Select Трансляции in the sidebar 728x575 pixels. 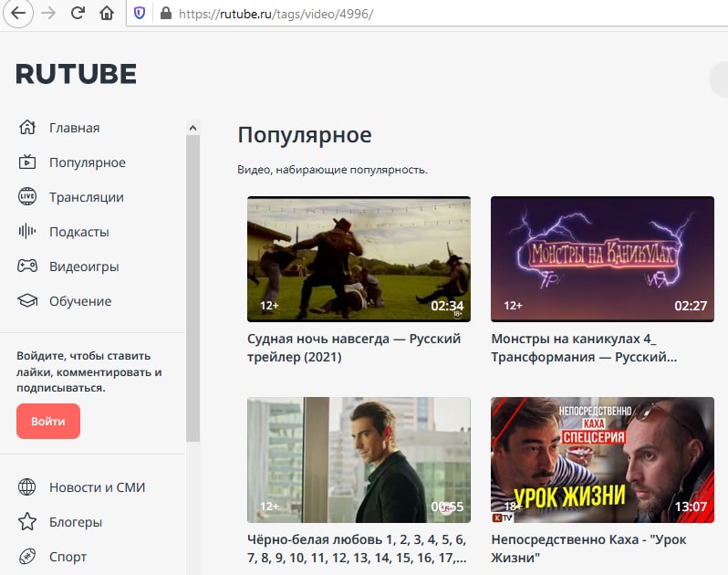[x=87, y=197]
